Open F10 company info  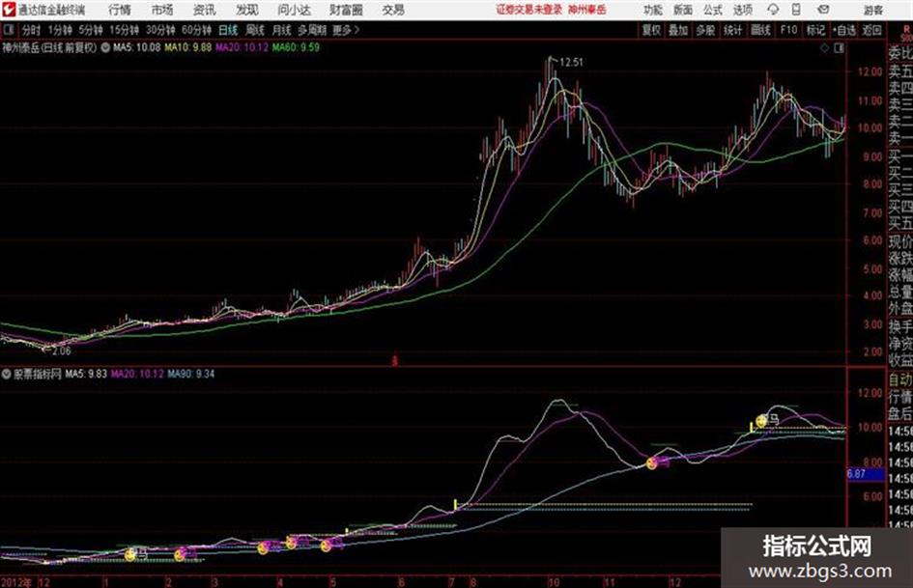point(788,30)
